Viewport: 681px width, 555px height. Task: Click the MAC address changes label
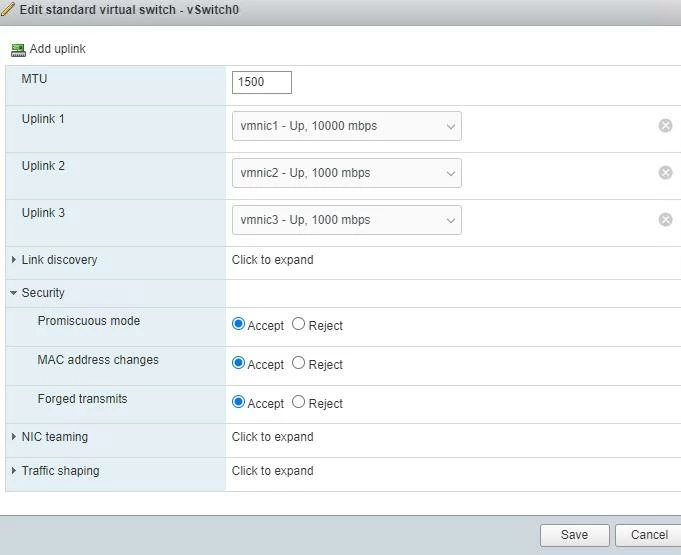tap(98, 360)
